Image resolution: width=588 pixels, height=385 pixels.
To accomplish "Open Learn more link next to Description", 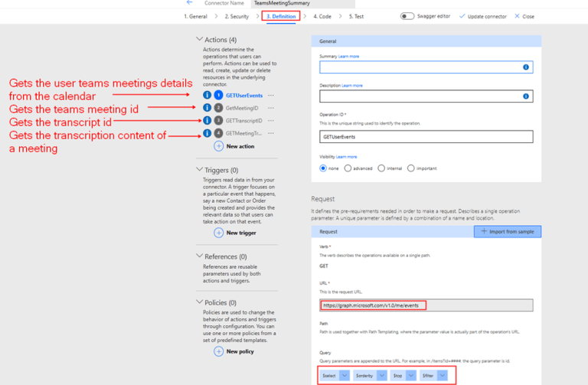I will 352,86.
